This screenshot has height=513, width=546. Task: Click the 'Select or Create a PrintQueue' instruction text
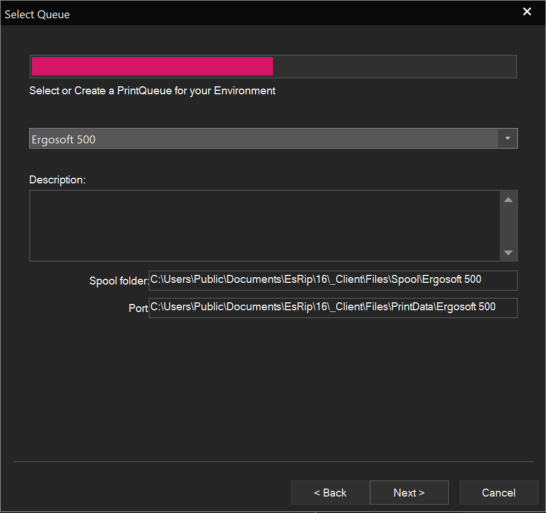[152, 91]
